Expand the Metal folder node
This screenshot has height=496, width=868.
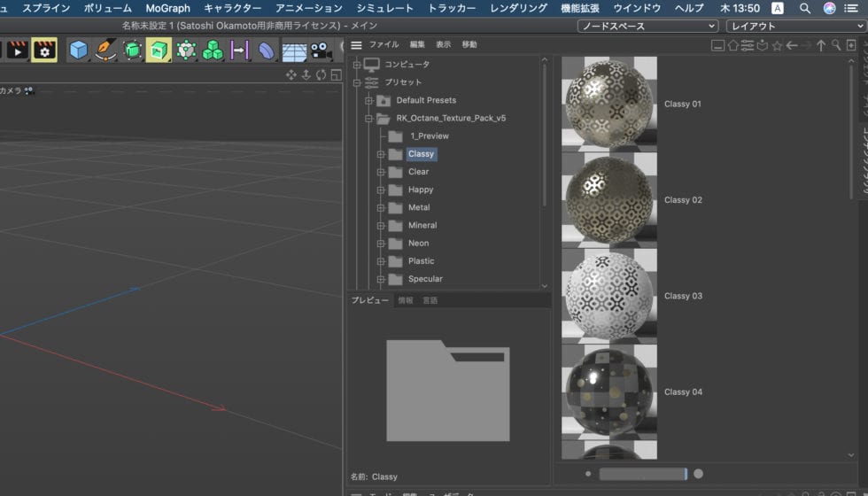click(x=381, y=208)
